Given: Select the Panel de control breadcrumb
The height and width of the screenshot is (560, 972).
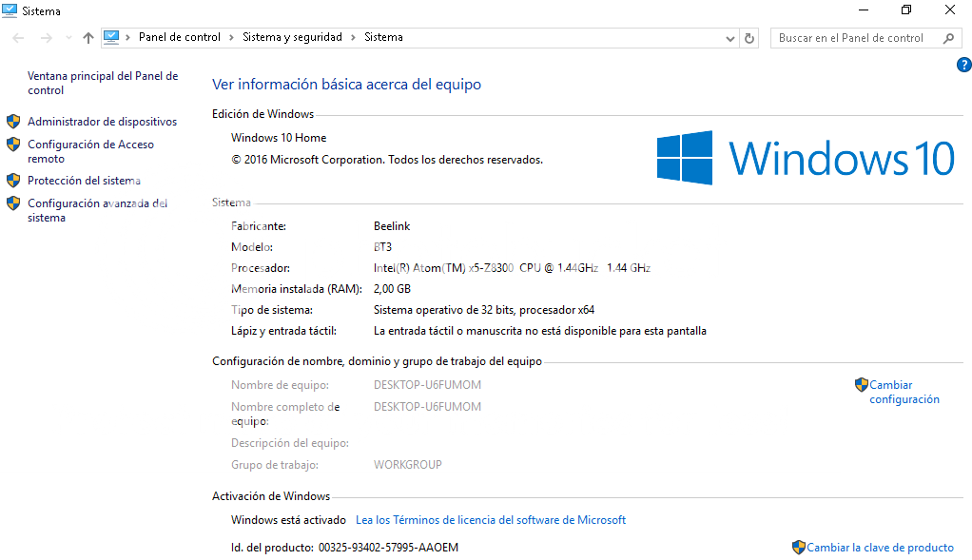Looking at the screenshot, I should (x=179, y=38).
